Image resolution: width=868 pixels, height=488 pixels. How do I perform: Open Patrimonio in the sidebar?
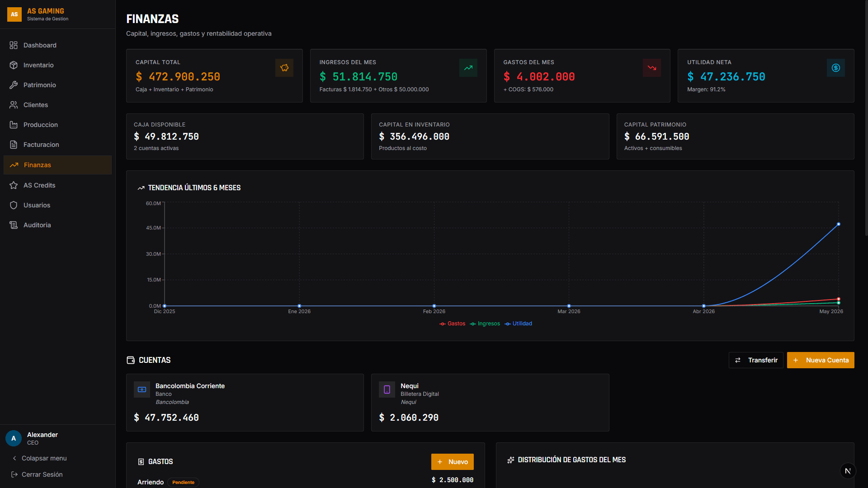click(x=57, y=85)
